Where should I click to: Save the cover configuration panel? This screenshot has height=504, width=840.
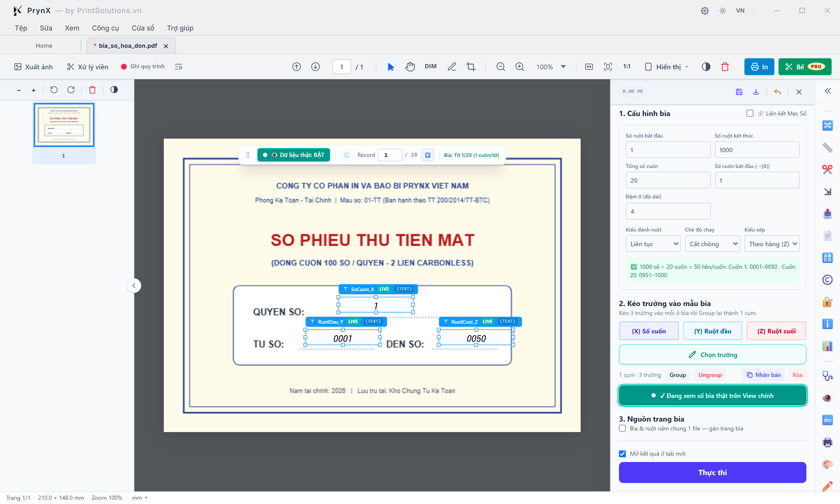pyautogui.click(x=739, y=92)
